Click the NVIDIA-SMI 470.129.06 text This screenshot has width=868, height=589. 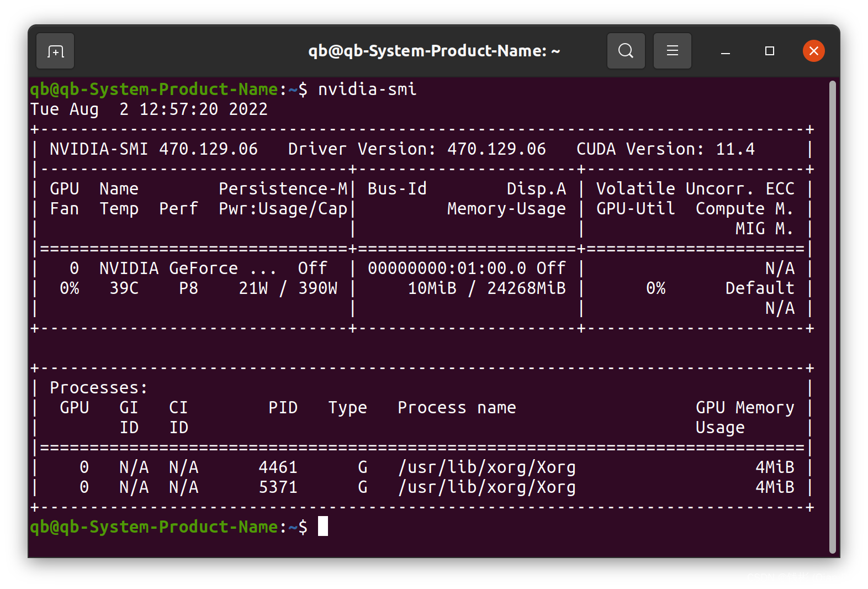(x=154, y=149)
